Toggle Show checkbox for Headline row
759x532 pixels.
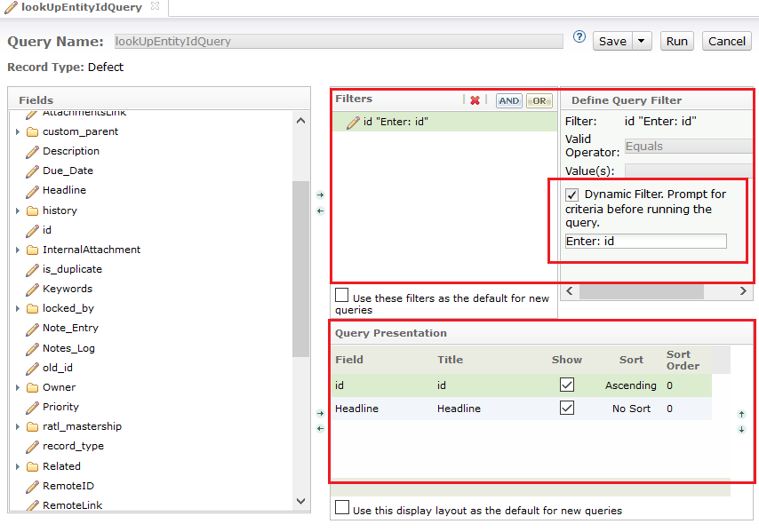pyautogui.click(x=567, y=409)
